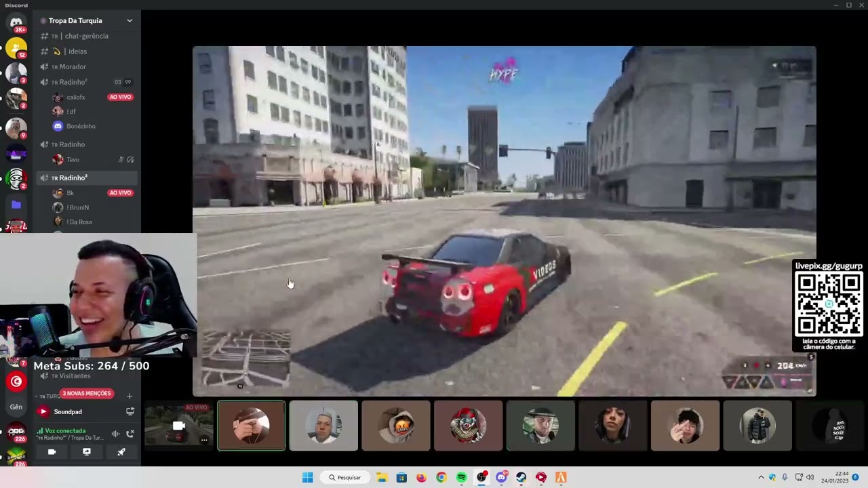
Task: Open Steam from taskbar
Action: click(521, 477)
